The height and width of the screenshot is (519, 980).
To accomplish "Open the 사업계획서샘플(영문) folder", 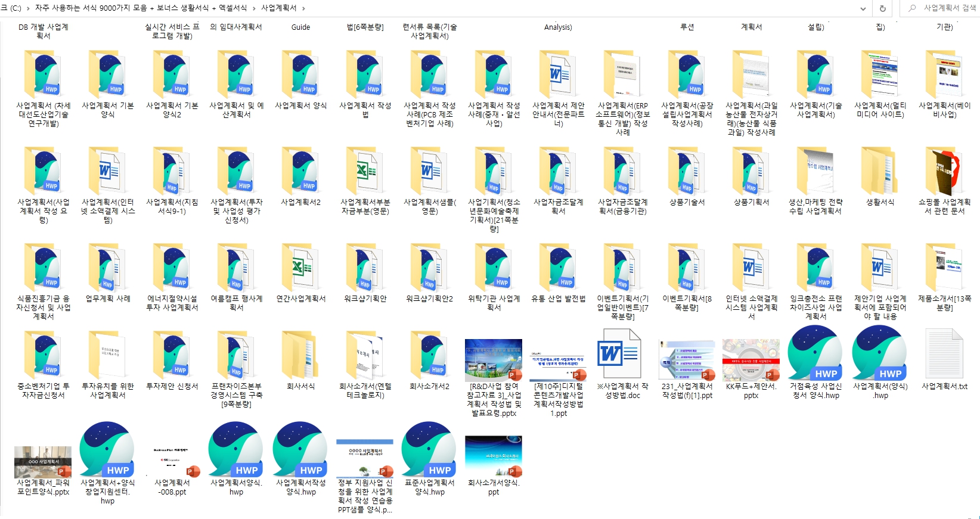I will click(x=429, y=171).
